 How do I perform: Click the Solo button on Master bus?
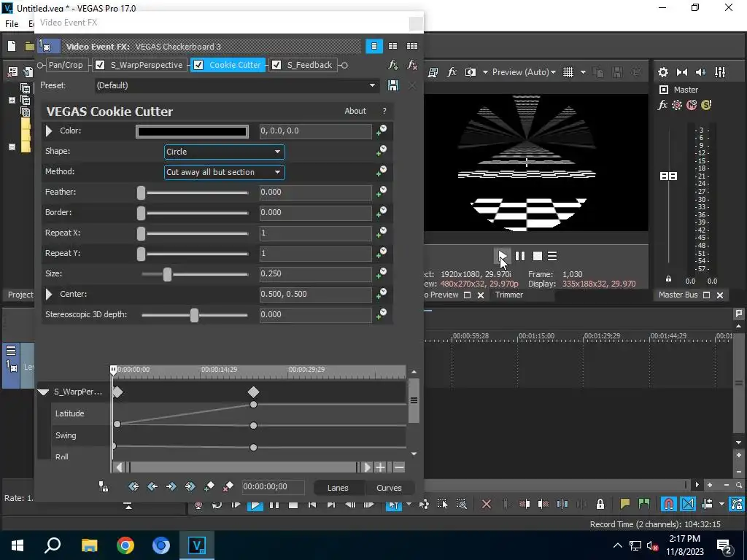[706, 105]
